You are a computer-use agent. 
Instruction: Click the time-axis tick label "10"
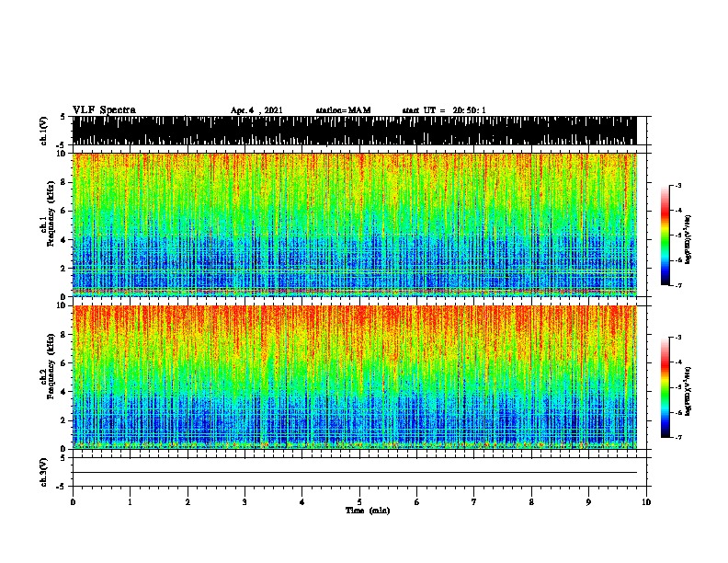pyautogui.click(x=646, y=502)
